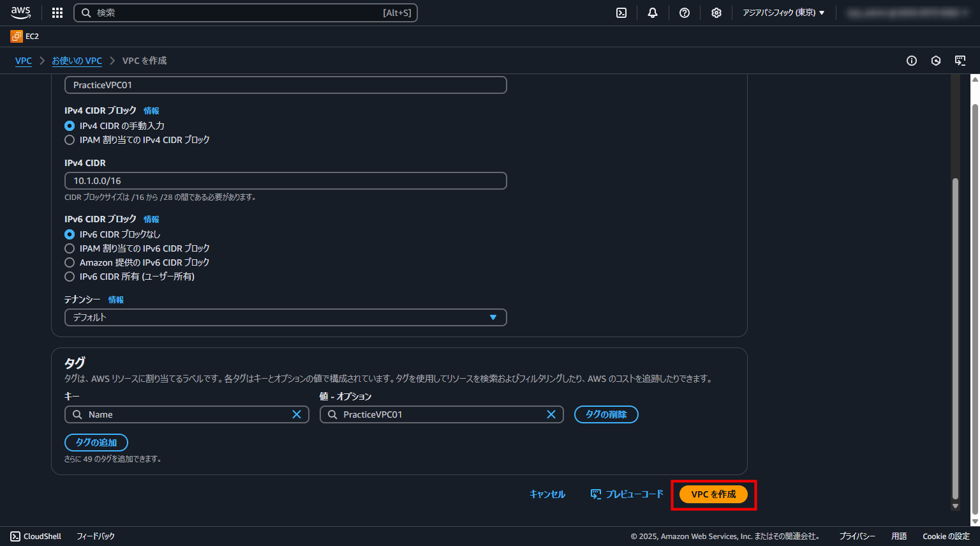
Task: Select Amazon-provided IPv6 CIDR block option
Action: (x=70, y=262)
